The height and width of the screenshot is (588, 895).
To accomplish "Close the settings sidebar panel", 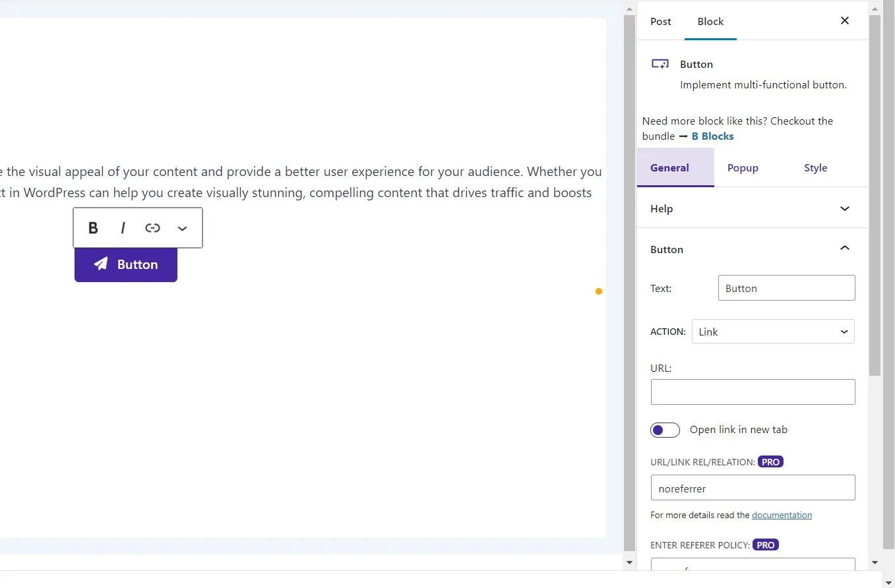I will [x=845, y=20].
